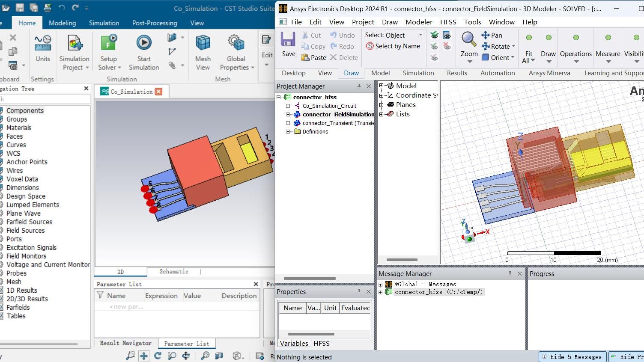Select the Rotate tool in Ansys

click(x=498, y=46)
